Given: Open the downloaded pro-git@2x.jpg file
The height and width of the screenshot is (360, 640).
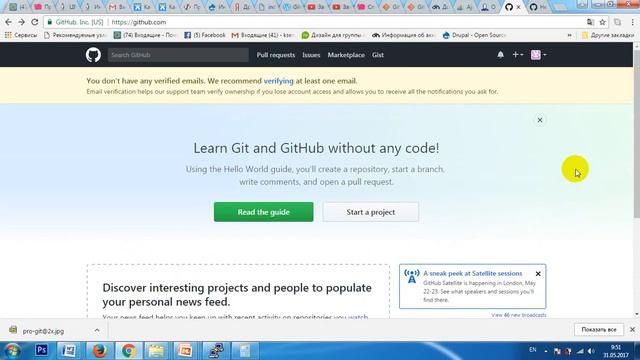Looking at the screenshot, I should point(43,331).
